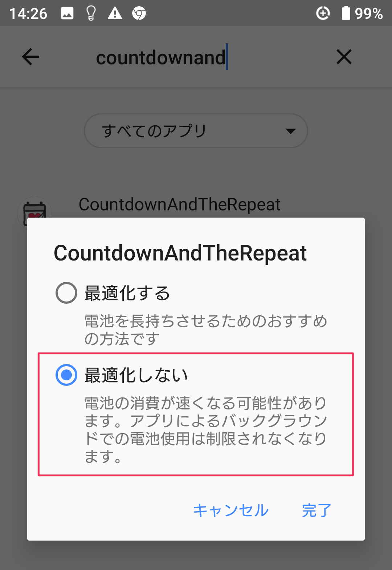Image resolution: width=392 pixels, height=570 pixels.
Task: Tap the CountdownAndTheRepeat calendar app icon
Action: tap(34, 213)
